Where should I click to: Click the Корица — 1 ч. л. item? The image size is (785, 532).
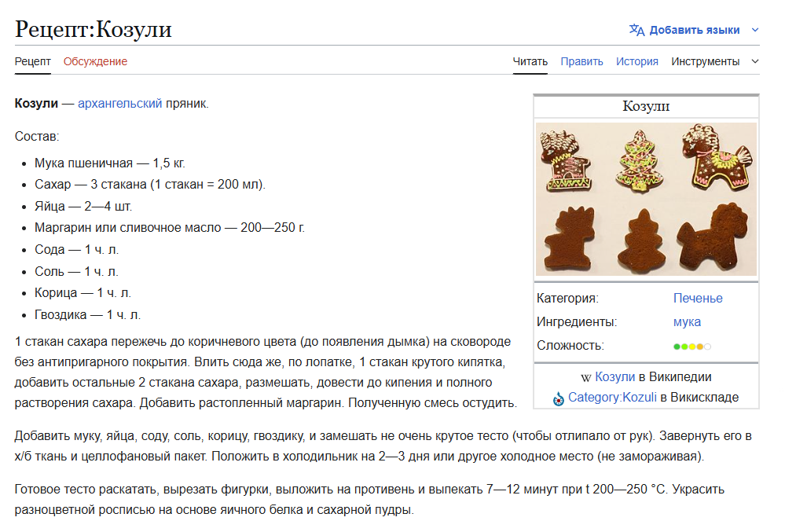83,293
